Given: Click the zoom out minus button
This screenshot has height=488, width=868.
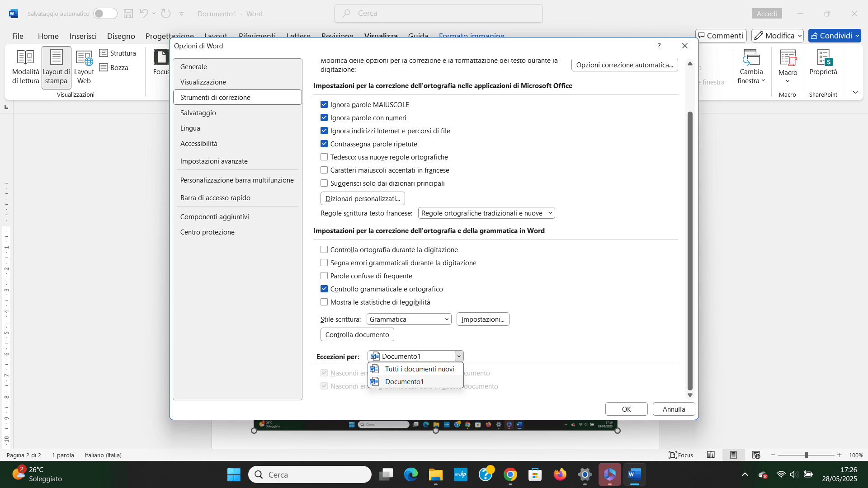Looking at the screenshot, I should point(773,455).
